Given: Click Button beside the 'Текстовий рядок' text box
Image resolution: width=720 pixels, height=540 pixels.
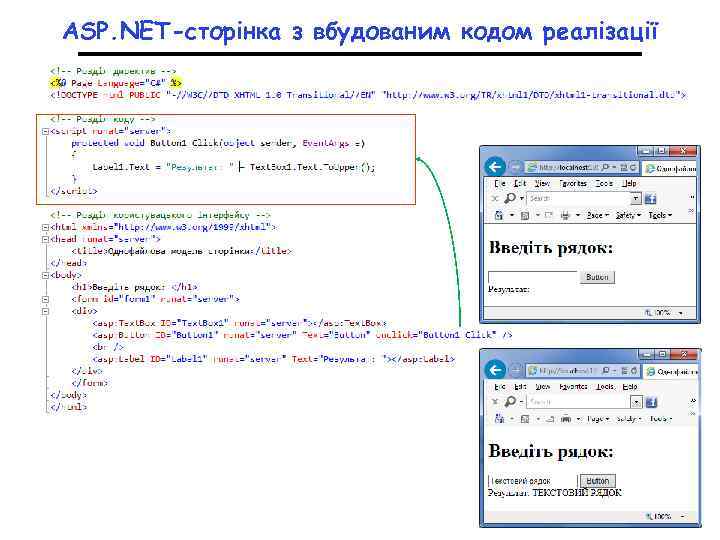Looking at the screenshot, I should point(597,481).
